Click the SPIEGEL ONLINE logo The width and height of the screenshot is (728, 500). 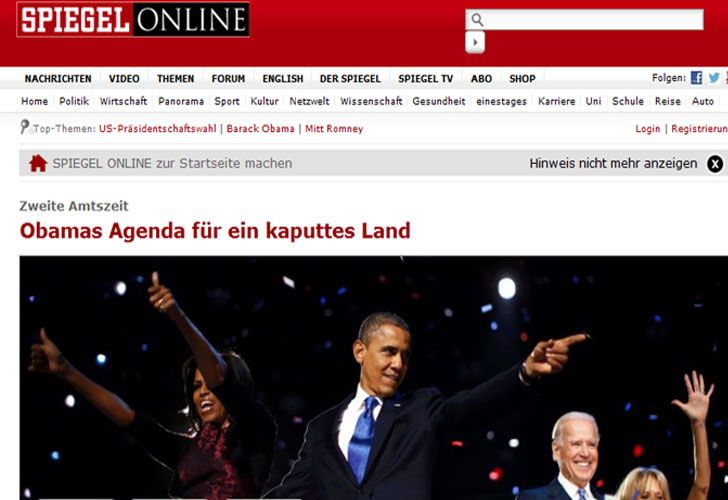coord(133,19)
